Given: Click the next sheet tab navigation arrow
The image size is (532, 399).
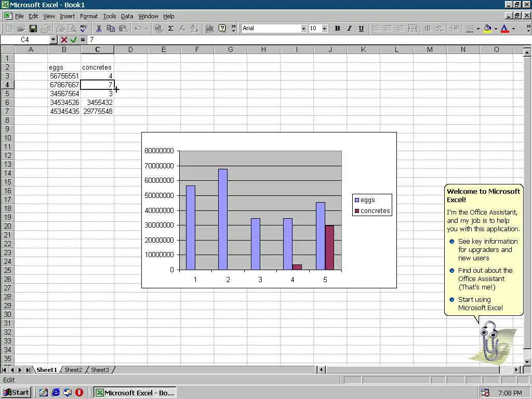Looking at the screenshot, I should 20,370.
